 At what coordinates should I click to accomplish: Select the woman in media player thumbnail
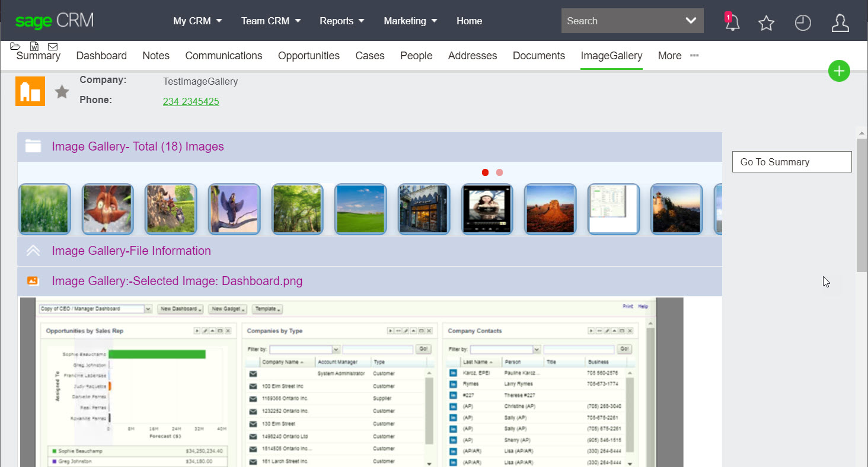487,209
